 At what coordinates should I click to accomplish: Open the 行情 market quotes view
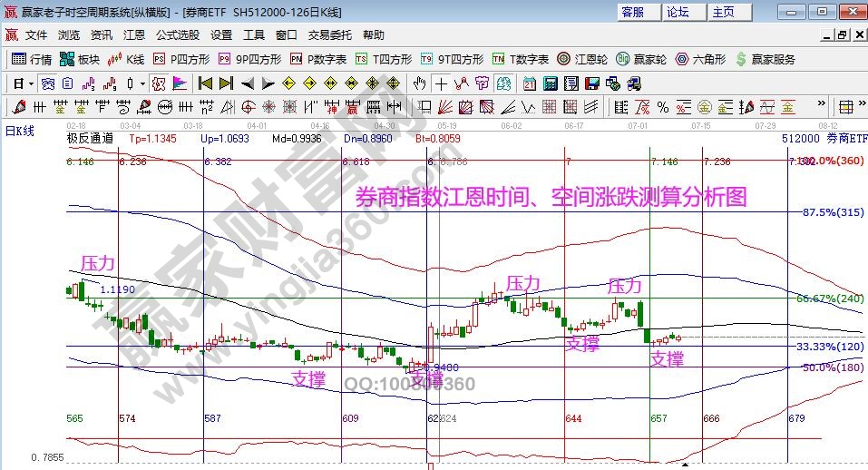(x=31, y=59)
